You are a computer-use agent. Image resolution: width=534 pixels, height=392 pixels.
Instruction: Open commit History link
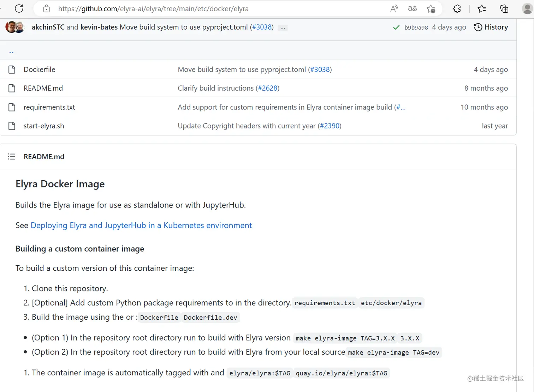point(491,27)
